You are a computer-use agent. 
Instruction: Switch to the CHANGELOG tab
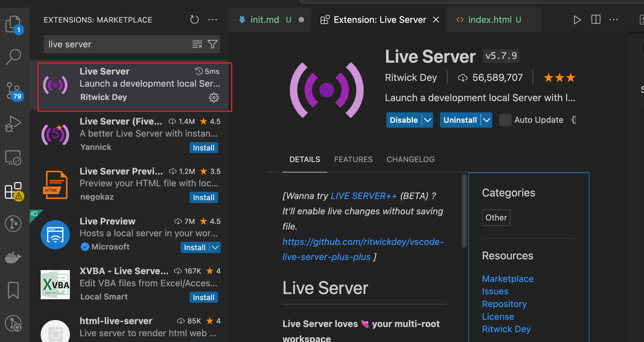[x=411, y=159]
